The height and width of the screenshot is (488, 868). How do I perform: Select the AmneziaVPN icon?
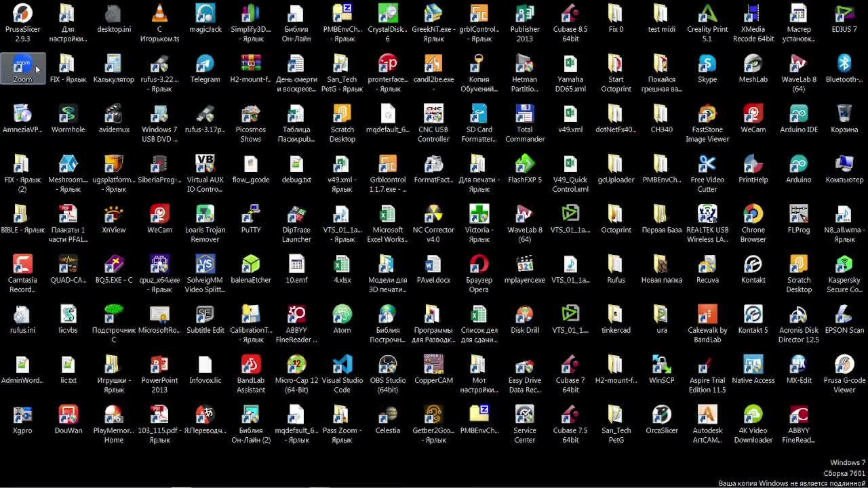click(22, 113)
